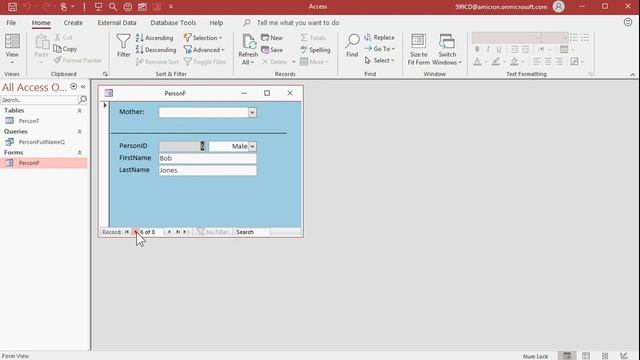Image resolution: width=640 pixels, height=360 pixels.
Task: Open the Selection filter dropdown
Action: pyautogui.click(x=203, y=38)
